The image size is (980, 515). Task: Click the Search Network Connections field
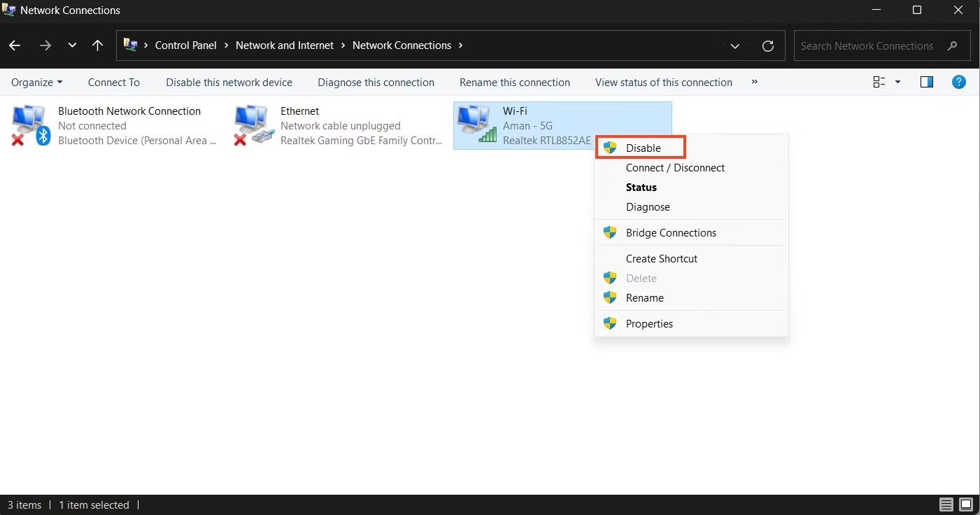click(x=882, y=45)
